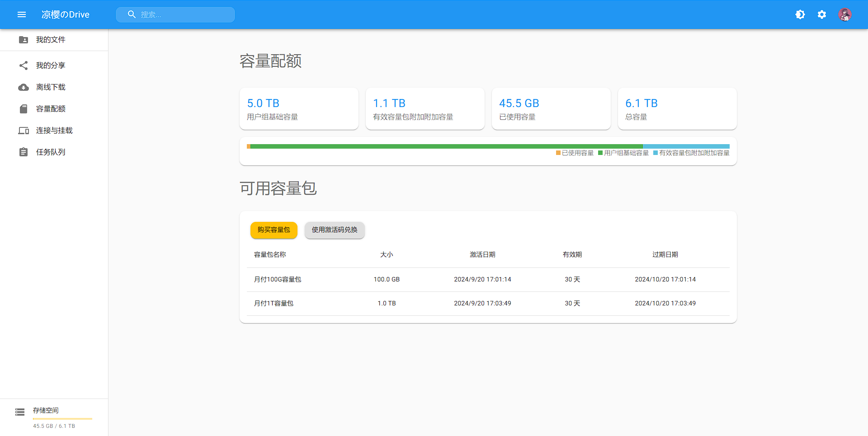868x436 pixels.
Task: Open 离线下载 in sidebar
Action: [x=54, y=87]
